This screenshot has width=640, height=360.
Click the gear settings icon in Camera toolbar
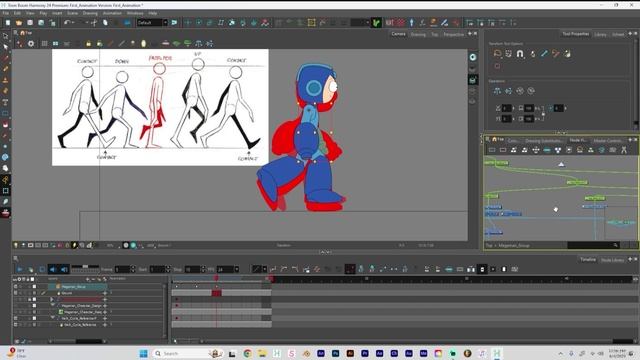[31, 43]
